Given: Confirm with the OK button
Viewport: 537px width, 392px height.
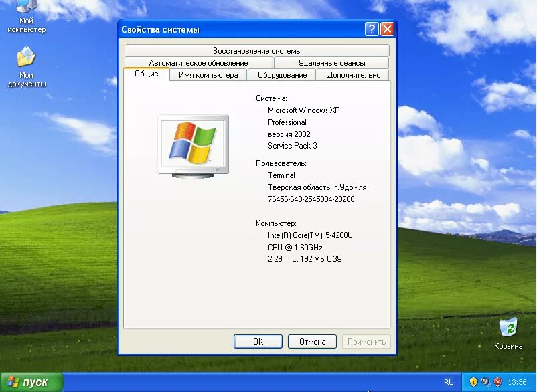Looking at the screenshot, I should click(x=258, y=341).
